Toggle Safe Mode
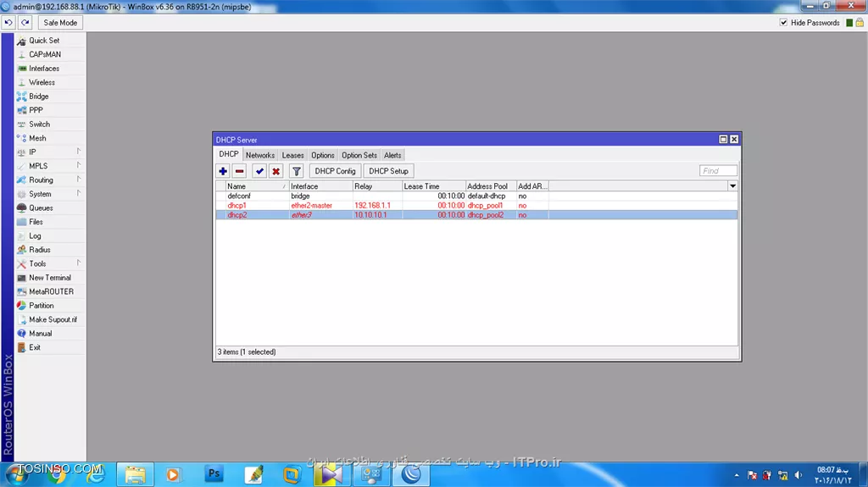This screenshot has width=868, height=487. point(60,23)
